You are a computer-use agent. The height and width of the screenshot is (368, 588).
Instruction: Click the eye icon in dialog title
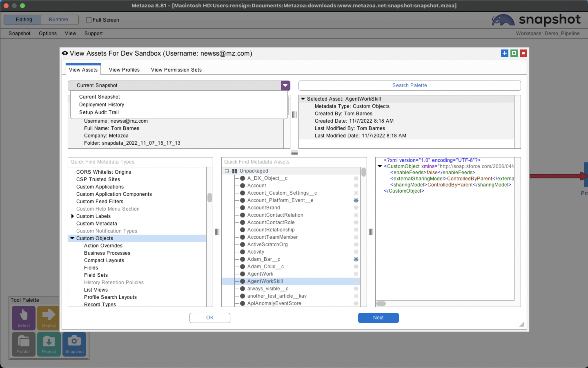coord(65,53)
